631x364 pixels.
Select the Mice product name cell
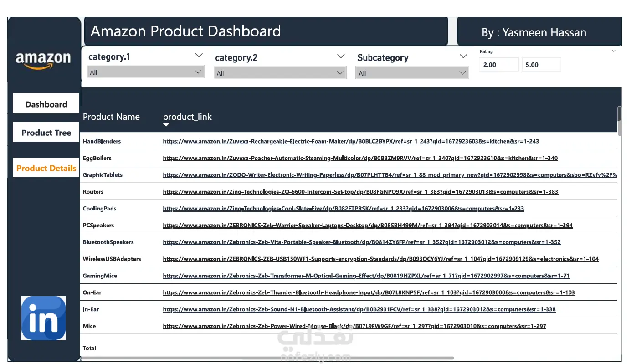tap(89, 327)
